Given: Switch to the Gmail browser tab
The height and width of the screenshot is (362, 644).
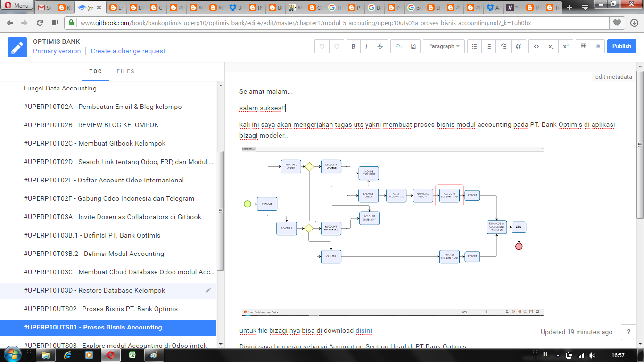Looking at the screenshot, I should [45, 8].
